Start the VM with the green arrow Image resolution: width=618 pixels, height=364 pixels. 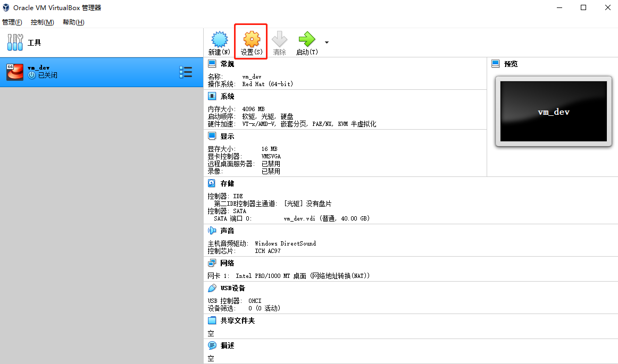coord(307,39)
